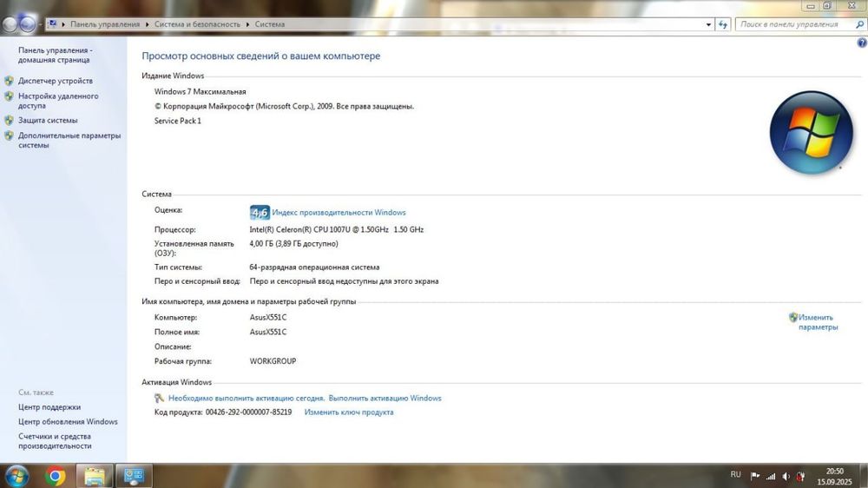Click 'Необходимо выполнить активацию сегодня' link
Screen dimensions: 868x488
click(x=247, y=399)
